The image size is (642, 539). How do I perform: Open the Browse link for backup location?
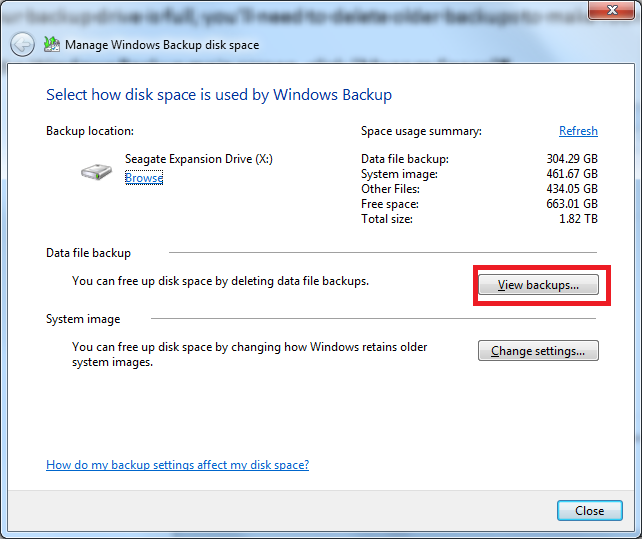click(144, 178)
